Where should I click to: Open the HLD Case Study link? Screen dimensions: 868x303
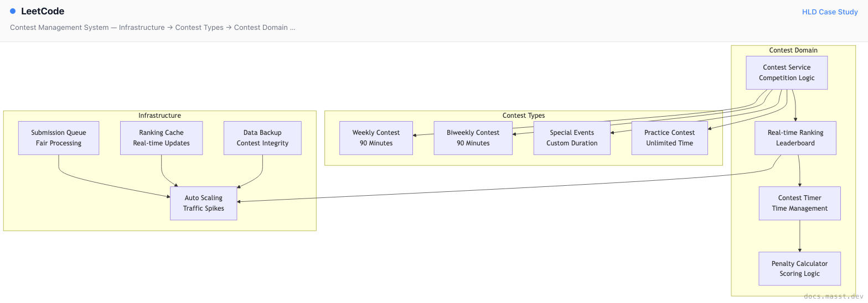pos(830,12)
